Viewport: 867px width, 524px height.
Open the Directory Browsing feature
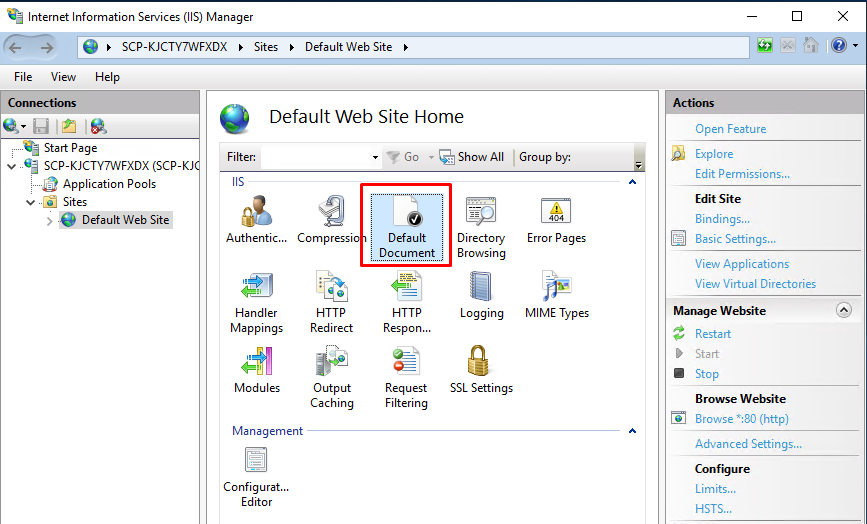click(x=481, y=227)
